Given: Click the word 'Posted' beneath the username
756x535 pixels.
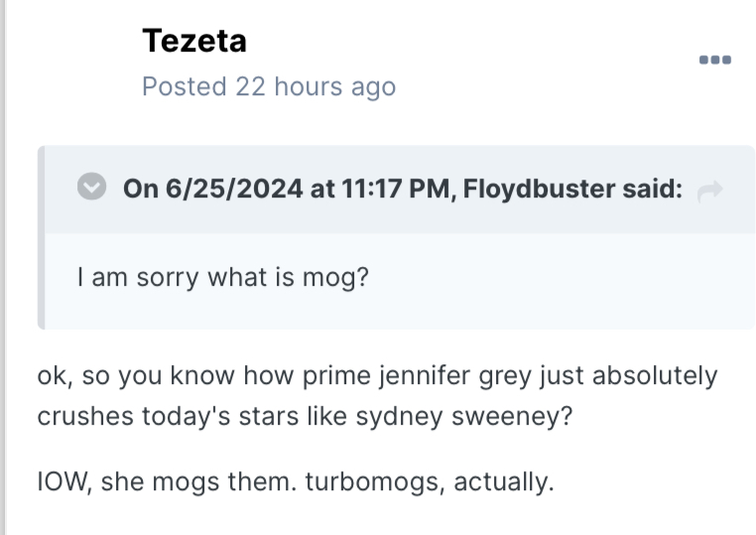Looking at the screenshot, I should [185, 87].
